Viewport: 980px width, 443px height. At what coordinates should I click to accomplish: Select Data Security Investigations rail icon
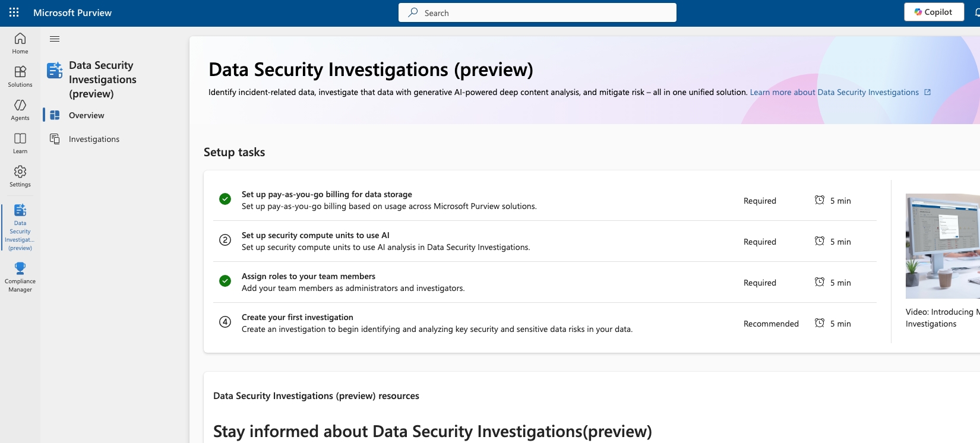point(20,227)
